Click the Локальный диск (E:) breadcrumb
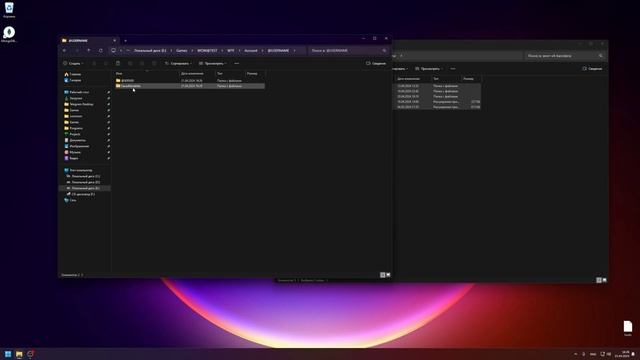Viewport: 640px width, 360px height. (x=150, y=51)
